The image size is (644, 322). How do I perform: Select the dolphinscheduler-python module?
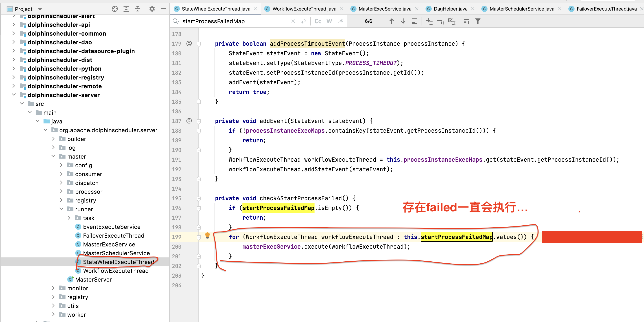pos(64,69)
